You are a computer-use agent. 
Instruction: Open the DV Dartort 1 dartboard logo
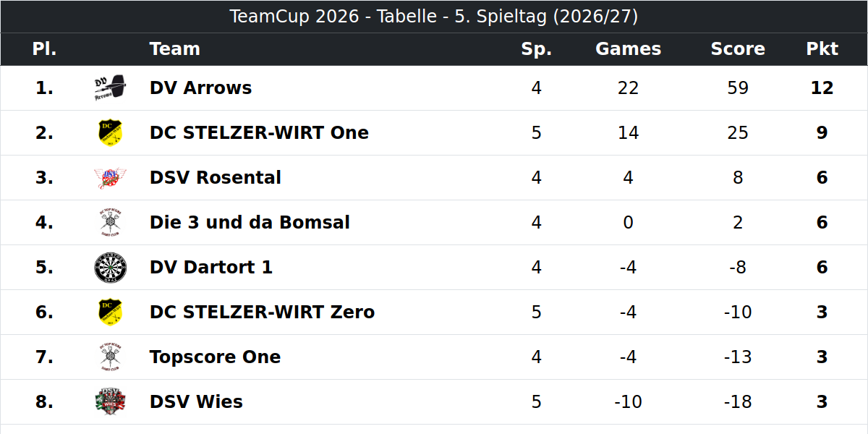pos(110,268)
